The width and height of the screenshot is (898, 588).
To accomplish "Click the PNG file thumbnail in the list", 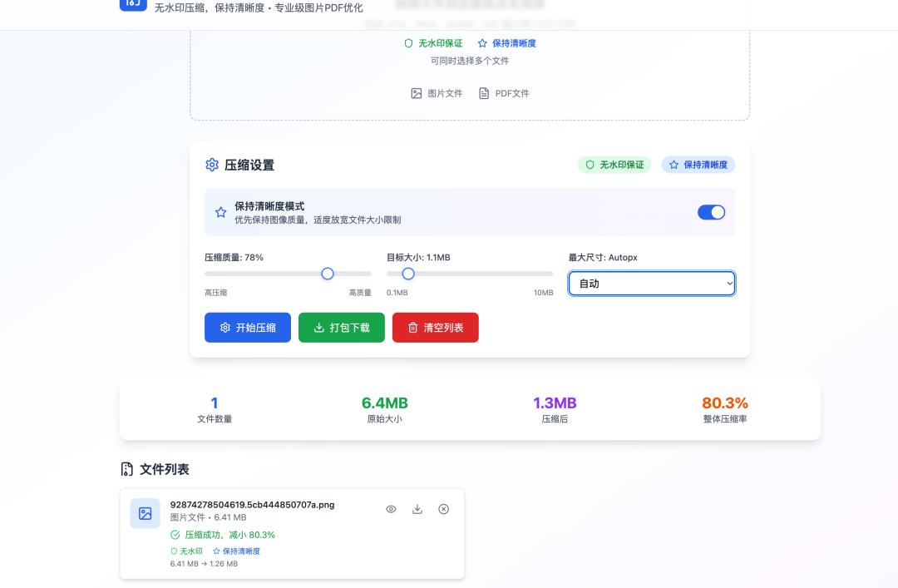I will (x=146, y=513).
